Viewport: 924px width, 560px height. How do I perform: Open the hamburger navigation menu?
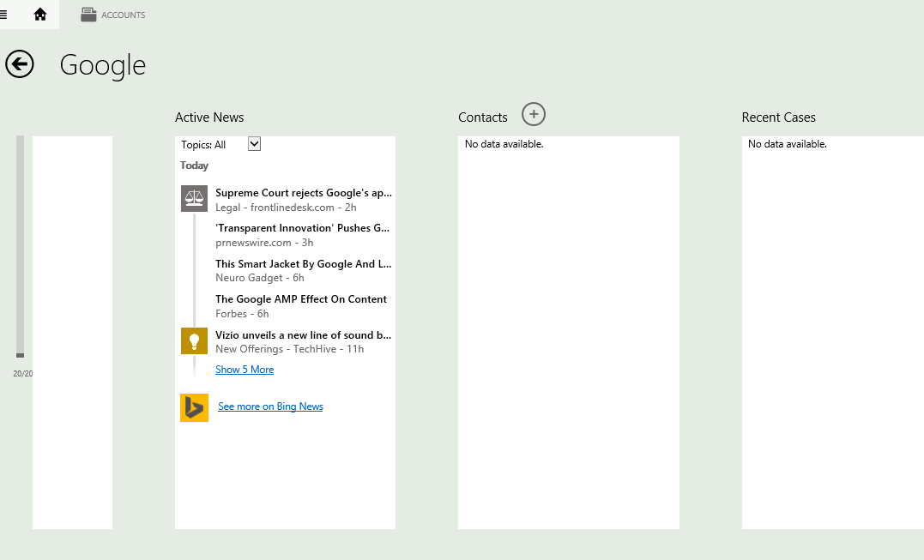point(3,15)
